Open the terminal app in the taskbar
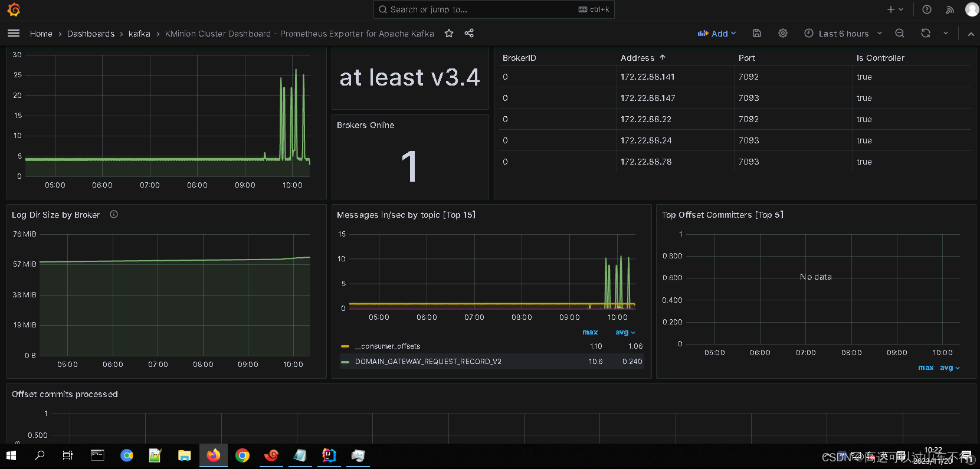Image resolution: width=980 pixels, height=469 pixels. point(97,455)
